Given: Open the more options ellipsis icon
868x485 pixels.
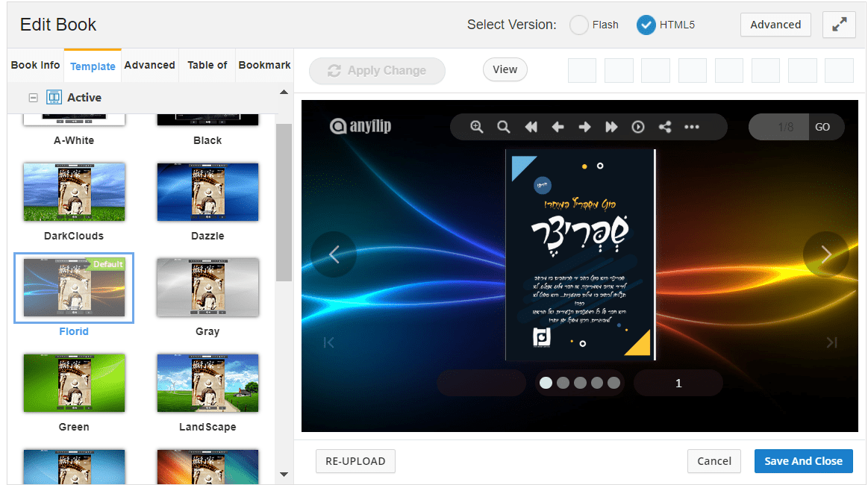Looking at the screenshot, I should (x=691, y=127).
